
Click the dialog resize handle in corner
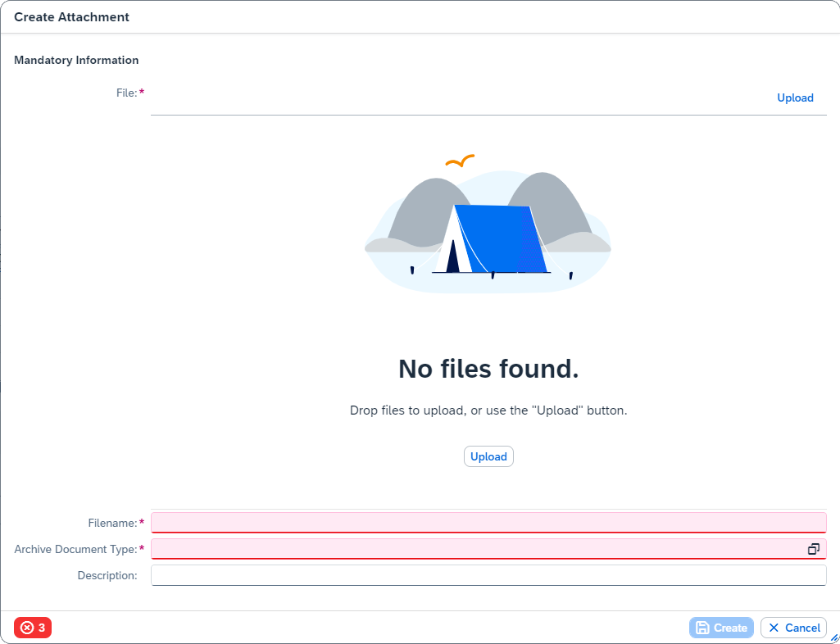[x=833, y=637]
